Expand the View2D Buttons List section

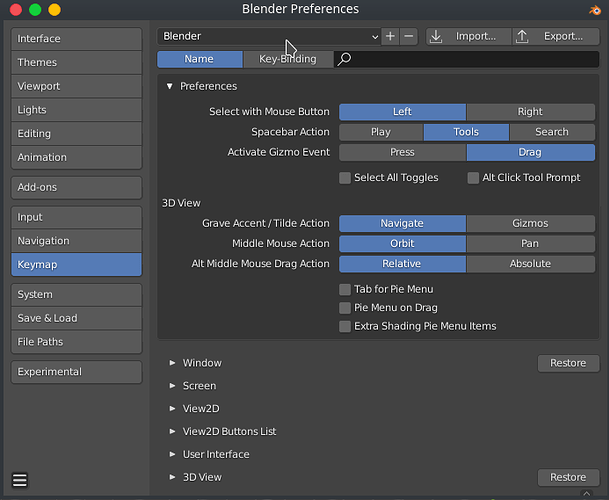pos(172,432)
